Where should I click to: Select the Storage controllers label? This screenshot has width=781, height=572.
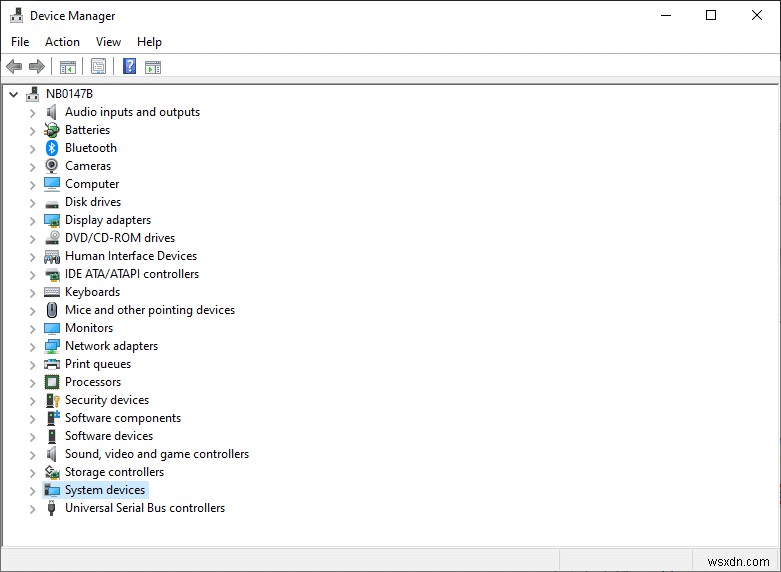point(115,472)
